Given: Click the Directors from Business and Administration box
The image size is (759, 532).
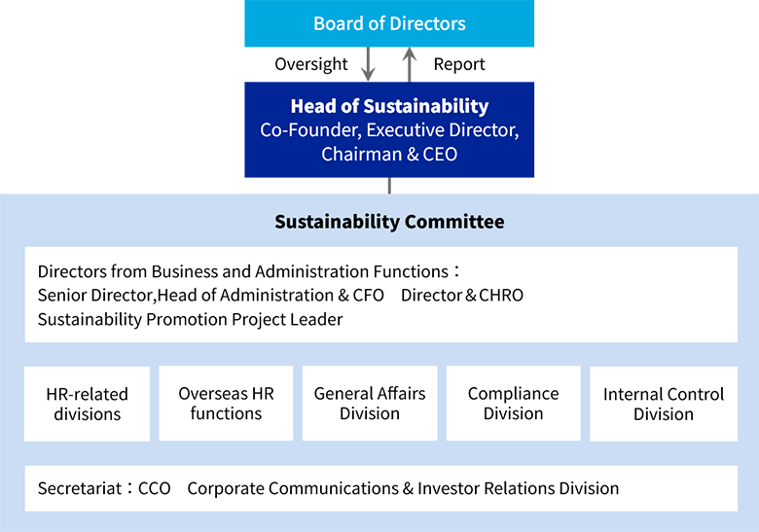Looking at the screenshot, I should click(380, 295).
